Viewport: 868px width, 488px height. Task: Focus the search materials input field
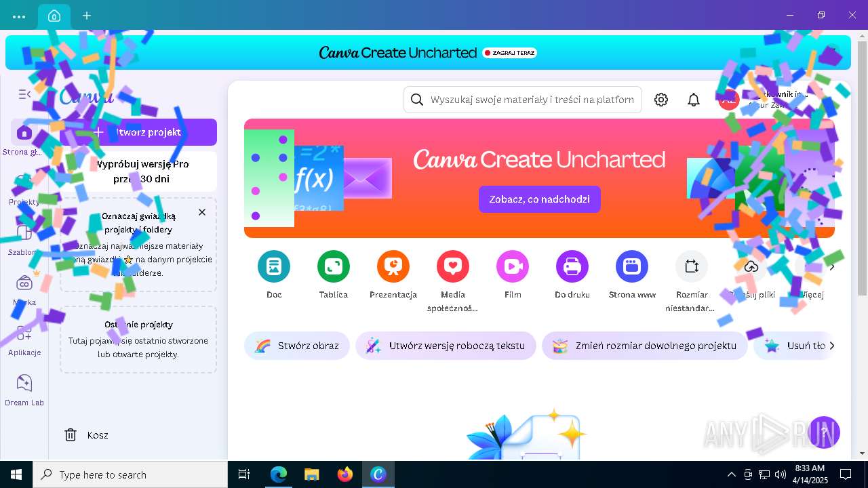(x=523, y=100)
